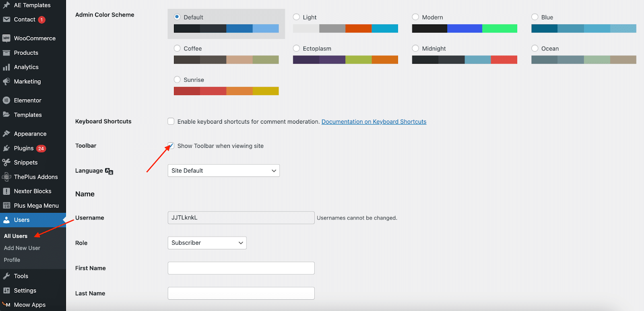
Task: Open the Marketing menu item
Action: (27, 81)
